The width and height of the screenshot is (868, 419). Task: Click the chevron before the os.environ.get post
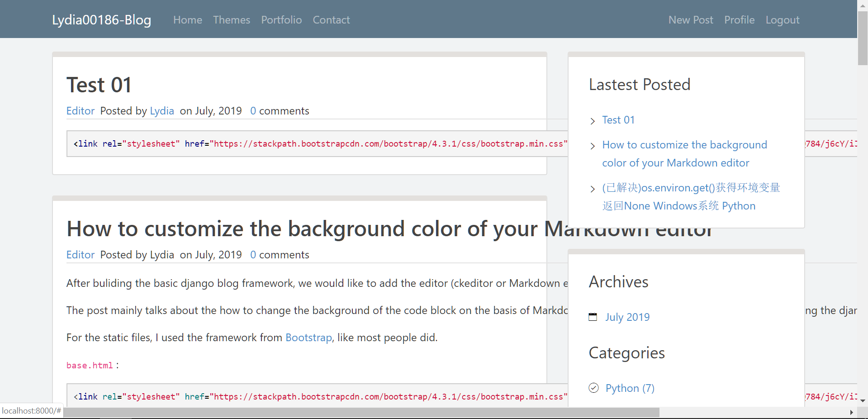pos(593,189)
